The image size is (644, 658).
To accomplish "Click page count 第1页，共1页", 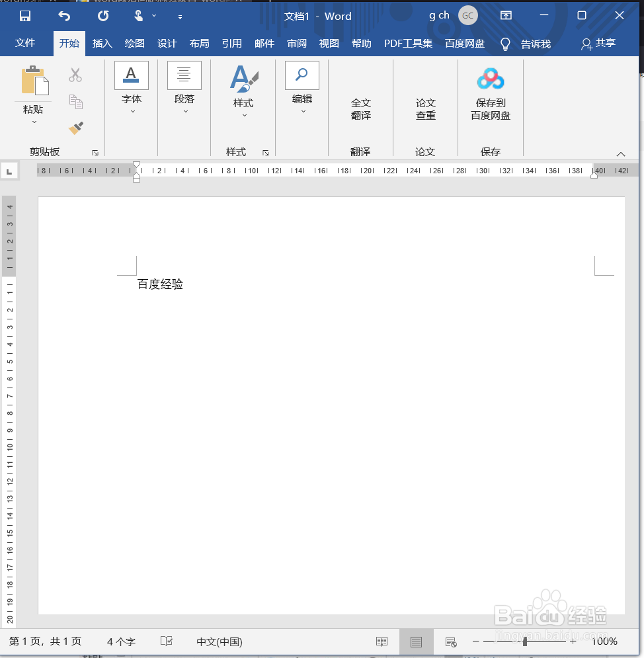I will coord(46,641).
